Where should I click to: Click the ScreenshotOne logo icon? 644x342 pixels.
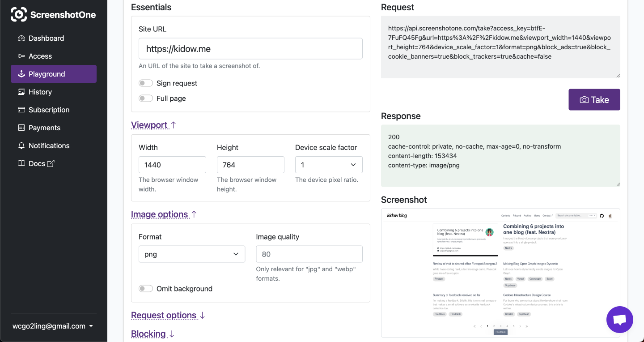pyautogui.click(x=19, y=14)
